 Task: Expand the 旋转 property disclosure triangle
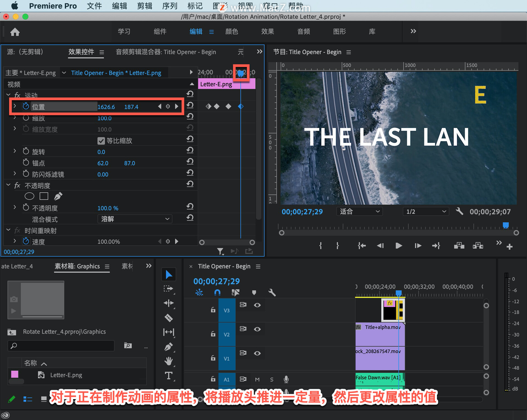(15, 151)
